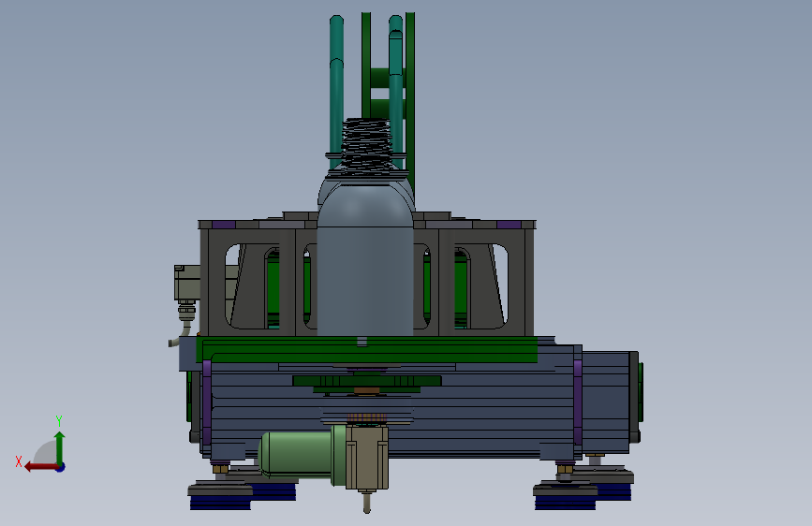Select the dark green mounting plate under bottle

pos(367,350)
